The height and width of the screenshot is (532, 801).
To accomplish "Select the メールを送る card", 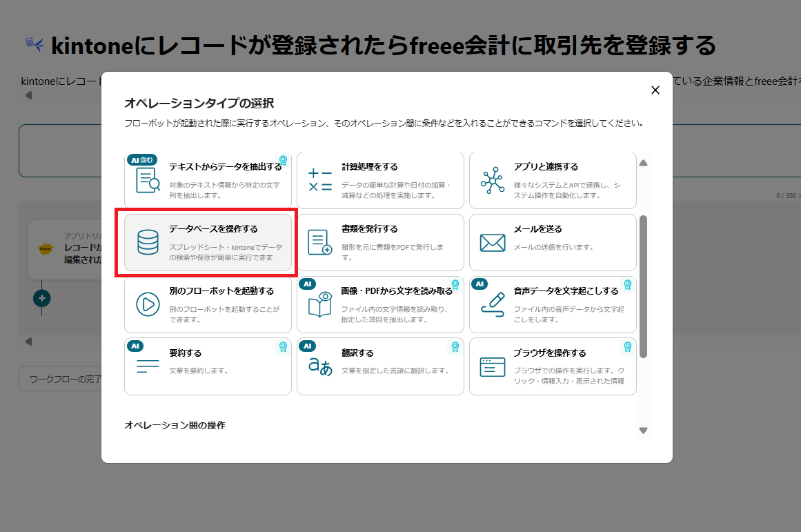I will coord(553,242).
